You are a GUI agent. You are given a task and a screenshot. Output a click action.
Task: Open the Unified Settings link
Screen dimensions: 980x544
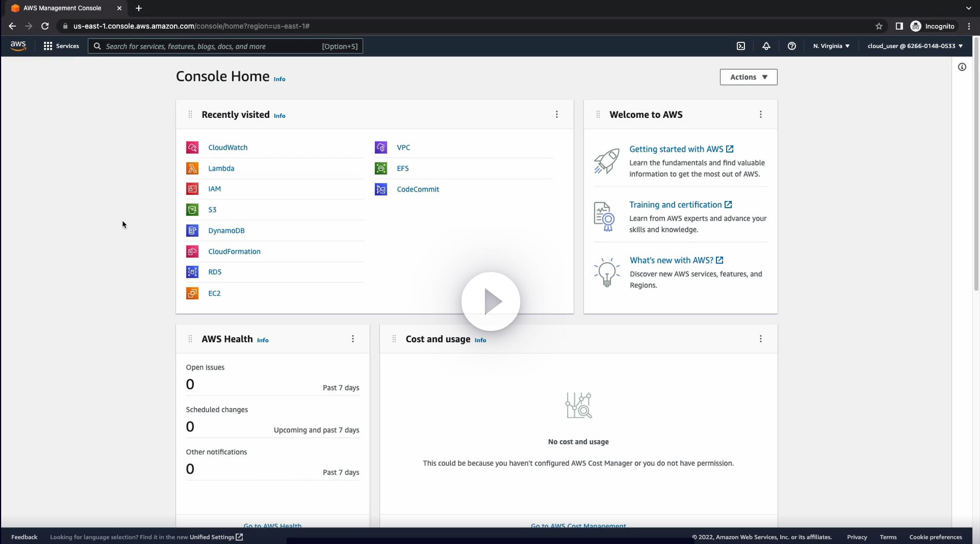click(x=216, y=537)
